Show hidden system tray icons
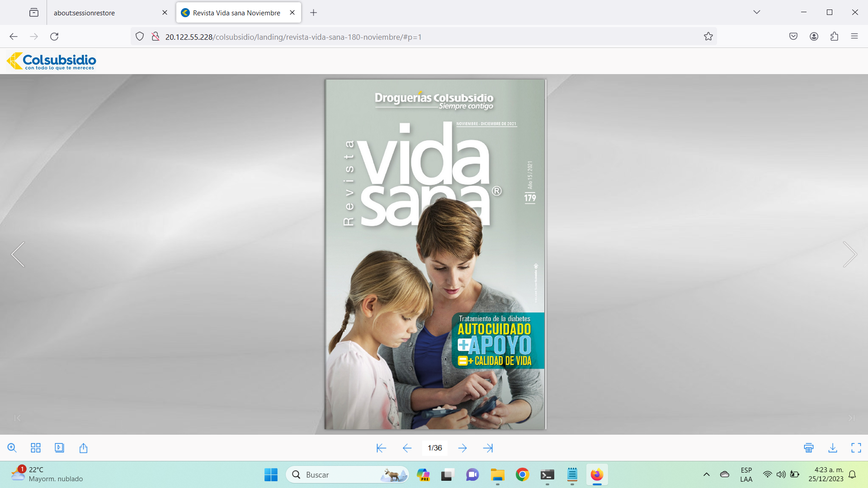This screenshot has width=868, height=488. (x=706, y=474)
